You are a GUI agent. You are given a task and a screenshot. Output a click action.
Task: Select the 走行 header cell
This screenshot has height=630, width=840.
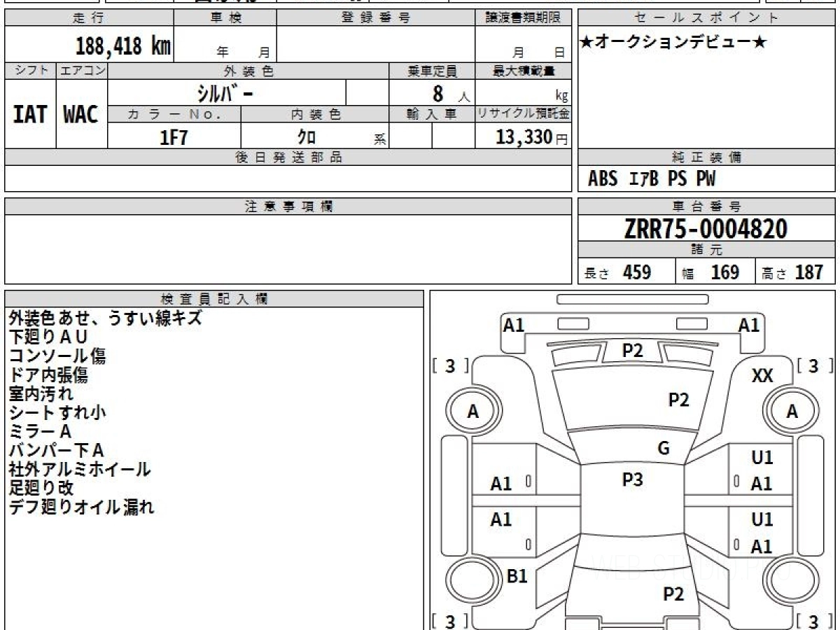(x=88, y=18)
